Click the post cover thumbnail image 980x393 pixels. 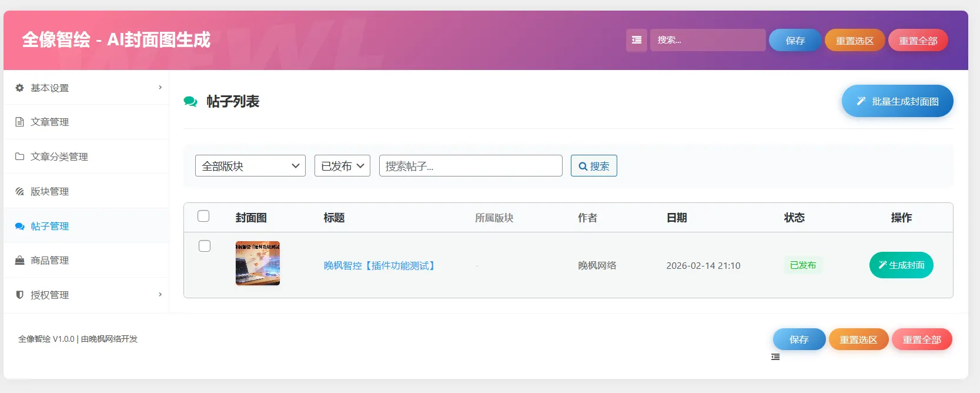tap(257, 263)
